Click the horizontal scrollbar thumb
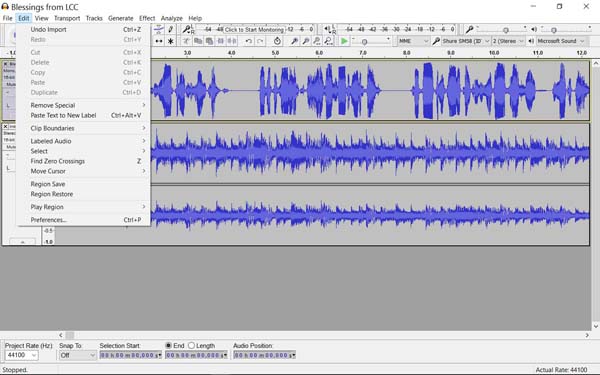This screenshot has width=600, height=375. pyautogui.click(x=70, y=335)
